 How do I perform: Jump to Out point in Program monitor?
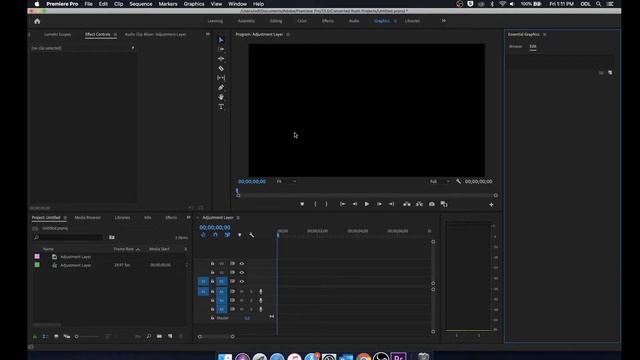click(x=391, y=204)
